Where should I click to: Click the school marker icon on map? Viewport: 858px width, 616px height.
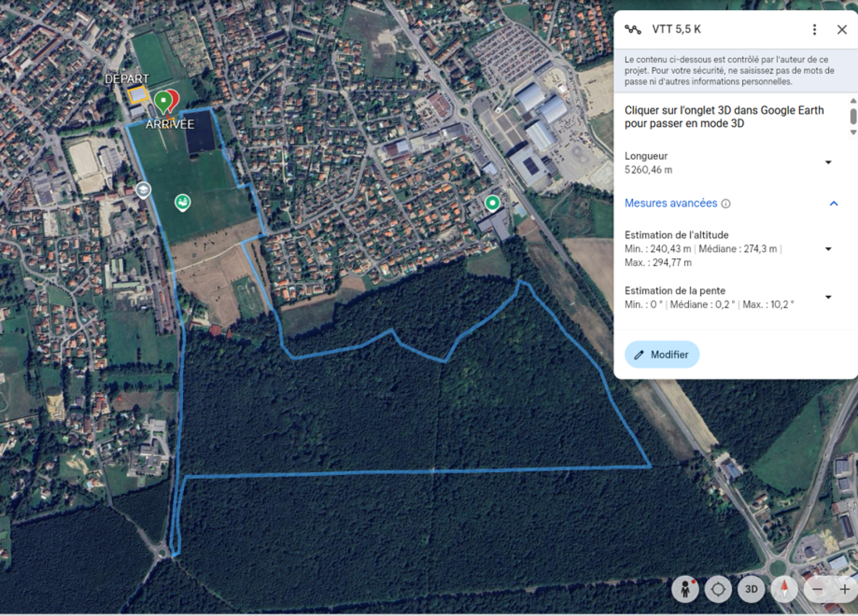click(x=143, y=190)
